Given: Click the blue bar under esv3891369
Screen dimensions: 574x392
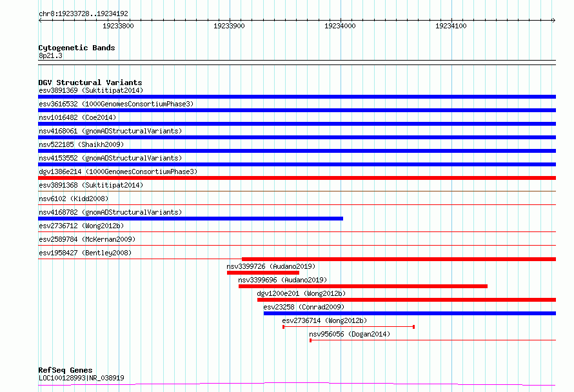Looking at the screenshot, I should click(x=297, y=97).
